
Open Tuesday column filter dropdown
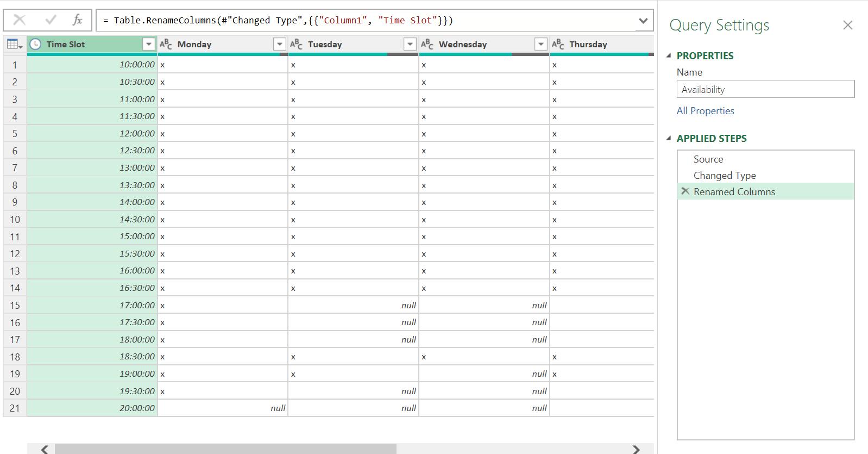(x=410, y=45)
